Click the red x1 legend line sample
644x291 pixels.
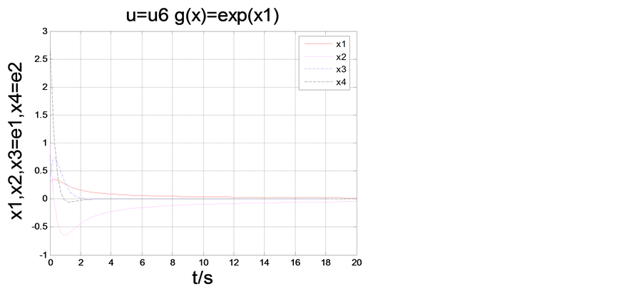(317, 44)
